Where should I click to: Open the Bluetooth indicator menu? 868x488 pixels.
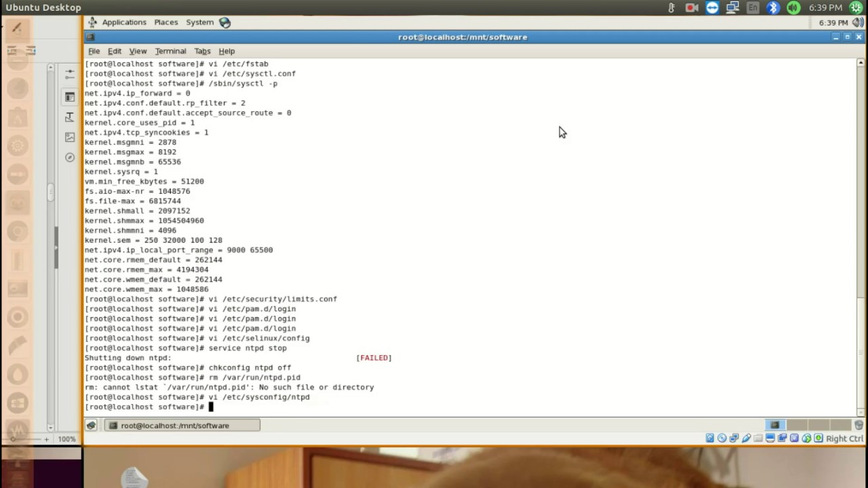point(773,7)
